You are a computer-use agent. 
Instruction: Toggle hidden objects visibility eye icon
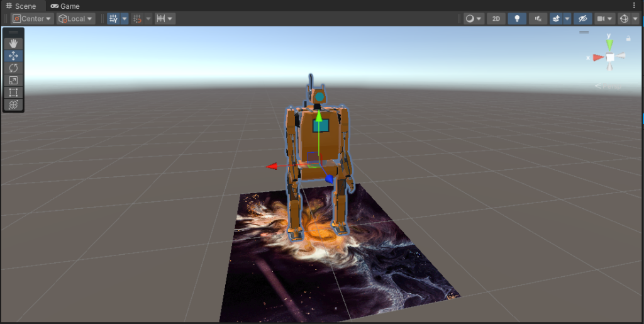[582, 19]
